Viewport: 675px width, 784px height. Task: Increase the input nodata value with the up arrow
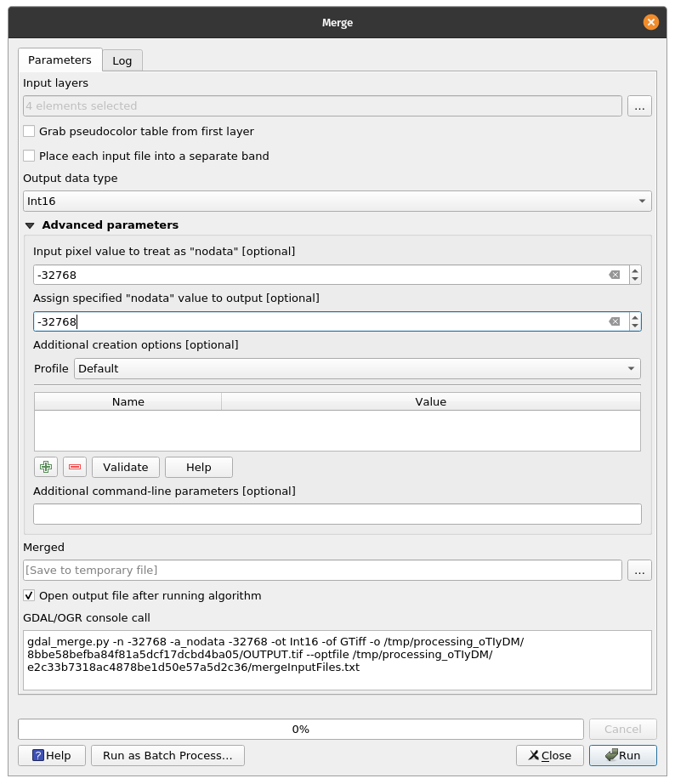click(x=635, y=270)
